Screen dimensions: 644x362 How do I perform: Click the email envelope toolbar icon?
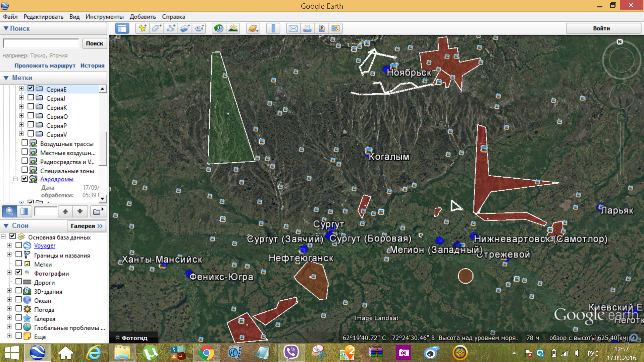[293, 28]
